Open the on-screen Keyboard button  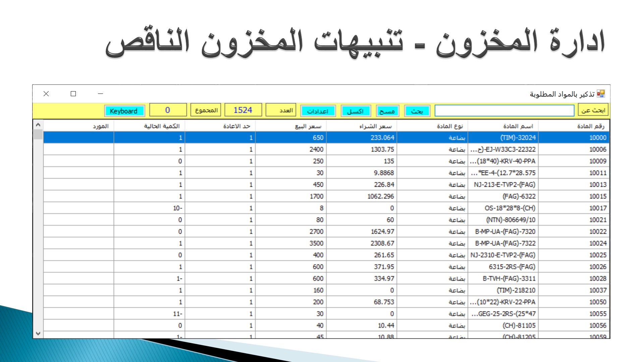pyautogui.click(x=124, y=111)
